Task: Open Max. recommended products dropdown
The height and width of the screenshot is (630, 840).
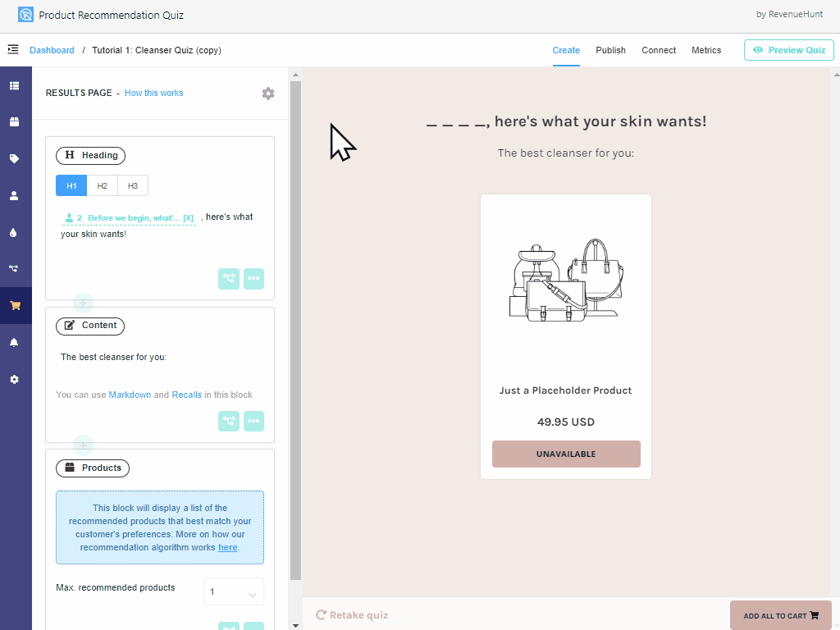Action: (234, 592)
